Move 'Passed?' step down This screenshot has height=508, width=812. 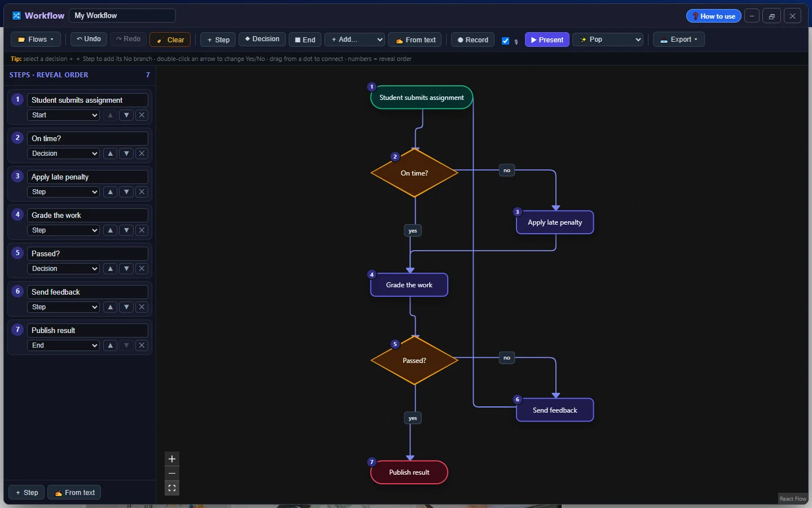[x=126, y=269]
